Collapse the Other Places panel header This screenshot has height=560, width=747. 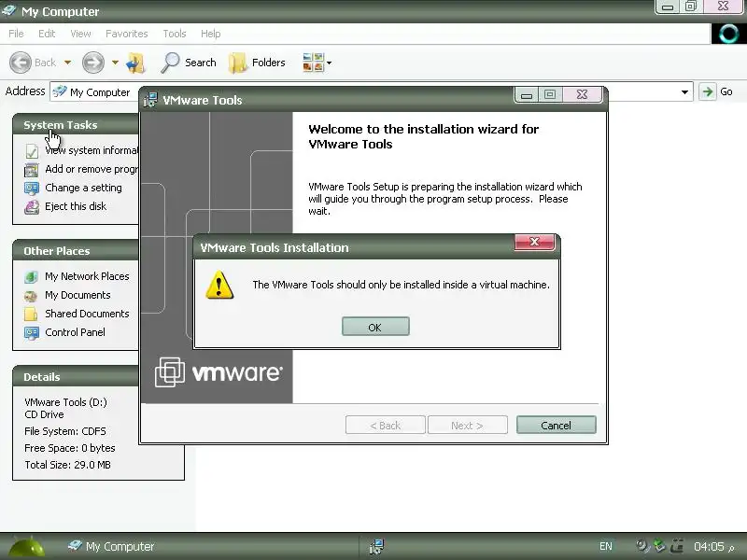point(77,251)
